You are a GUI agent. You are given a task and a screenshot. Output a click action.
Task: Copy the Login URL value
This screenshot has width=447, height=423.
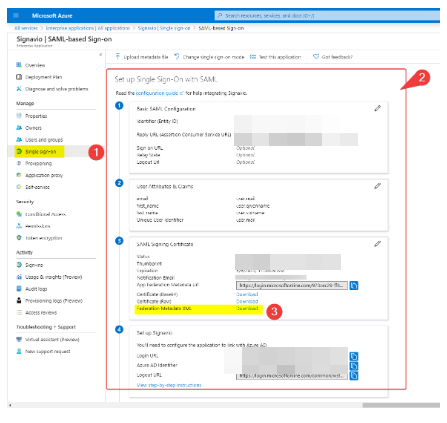pyautogui.click(x=354, y=356)
